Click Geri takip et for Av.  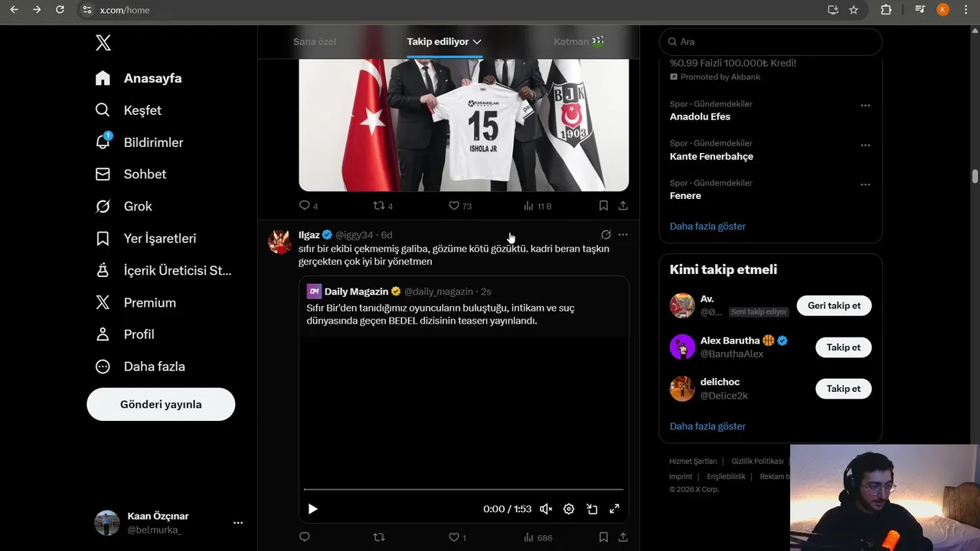pyautogui.click(x=834, y=305)
